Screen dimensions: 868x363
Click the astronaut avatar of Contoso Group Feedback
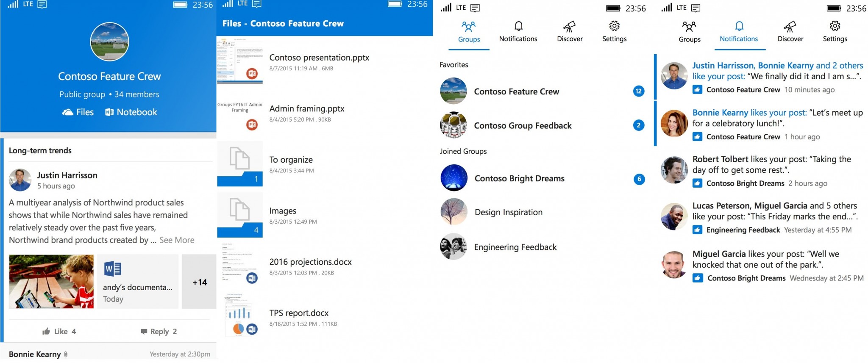click(453, 125)
